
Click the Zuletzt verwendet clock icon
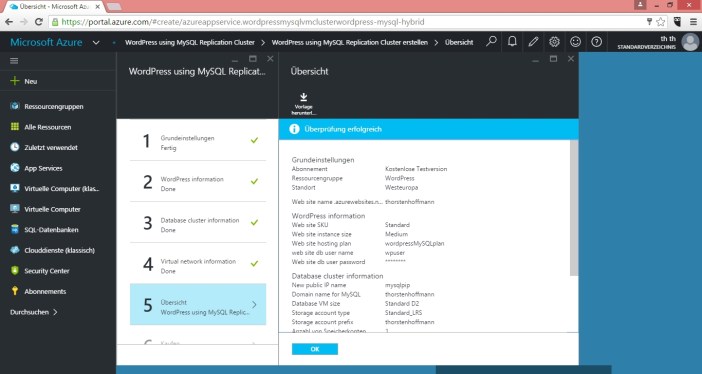[15, 147]
